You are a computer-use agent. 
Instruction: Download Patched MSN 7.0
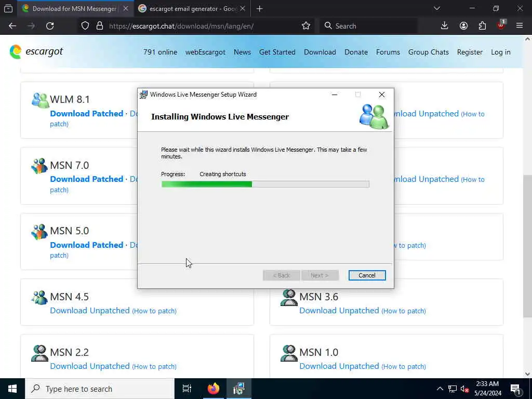(x=87, y=179)
